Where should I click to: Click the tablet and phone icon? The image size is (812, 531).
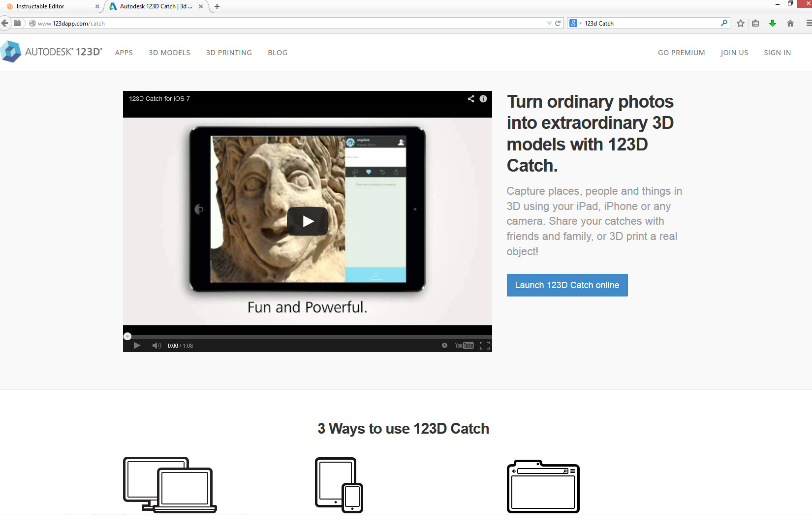coord(338,484)
